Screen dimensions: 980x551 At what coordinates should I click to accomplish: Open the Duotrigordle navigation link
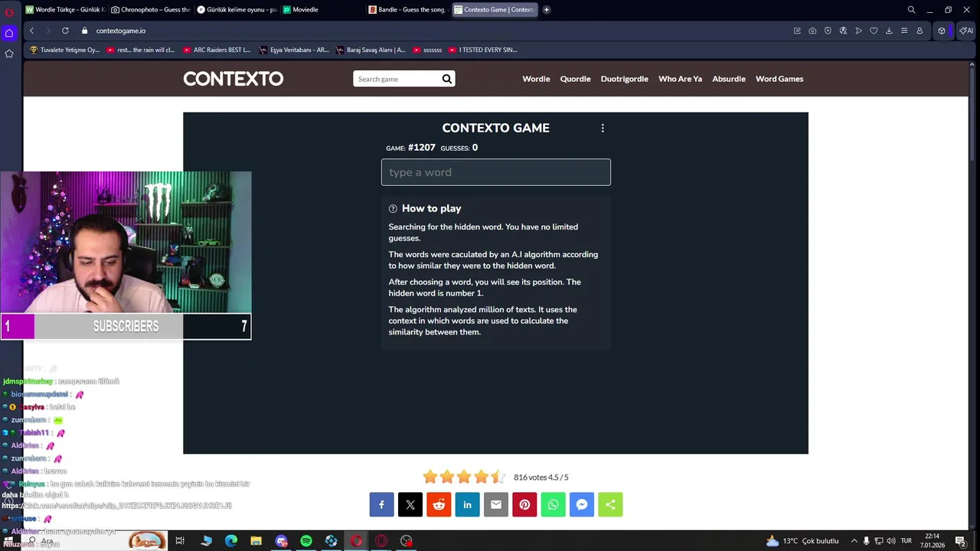[x=624, y=79]
